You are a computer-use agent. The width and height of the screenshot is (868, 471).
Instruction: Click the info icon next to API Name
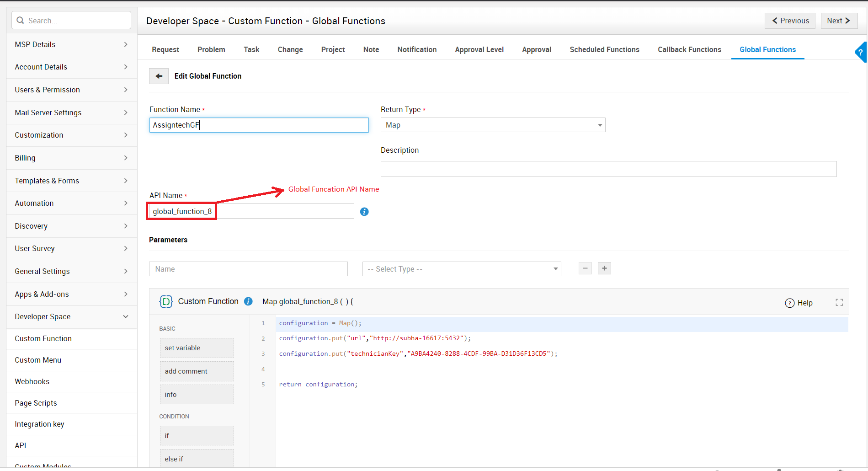point(364,212)
